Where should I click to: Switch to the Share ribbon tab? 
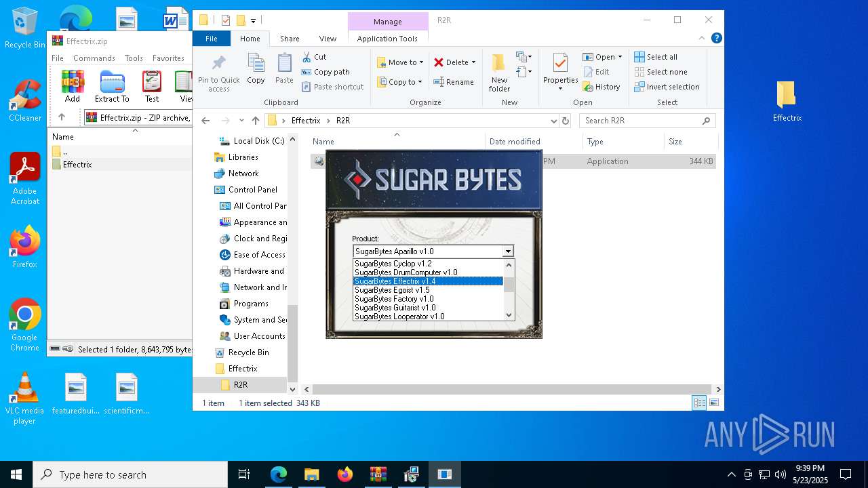[x=290, y=39]
